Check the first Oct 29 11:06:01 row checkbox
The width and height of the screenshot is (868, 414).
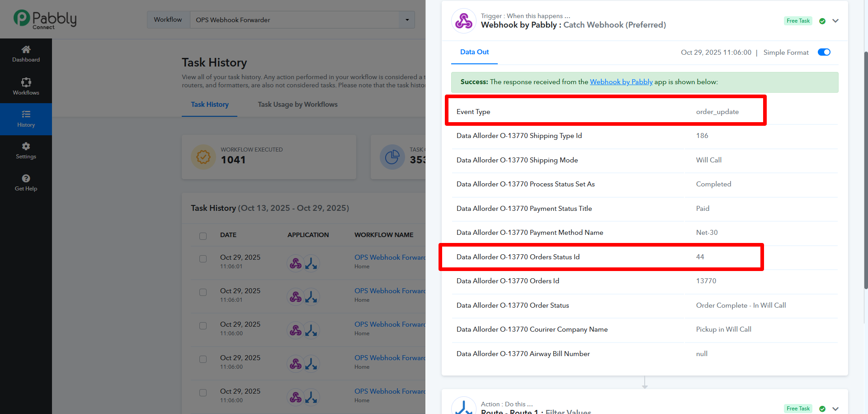pos(203,259)
